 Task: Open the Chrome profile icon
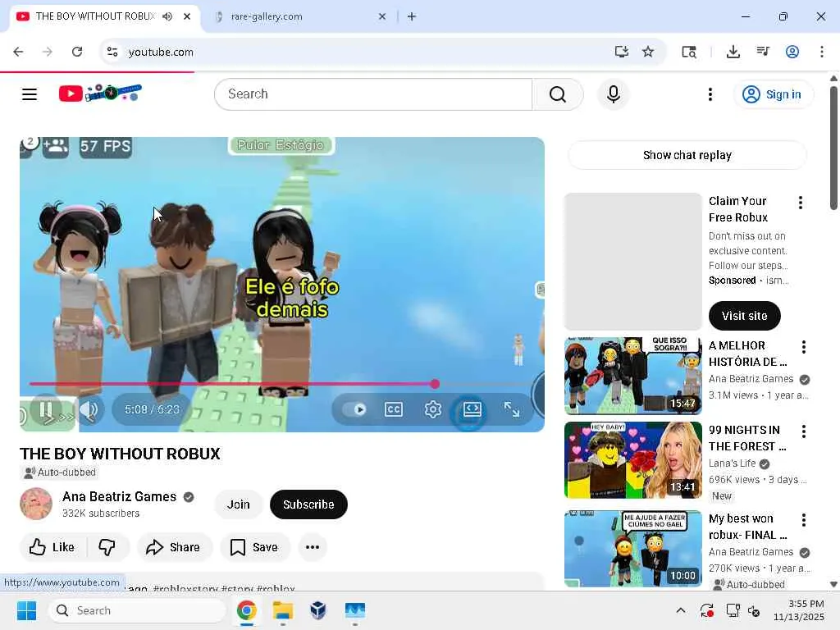click(x=792, y=52)
